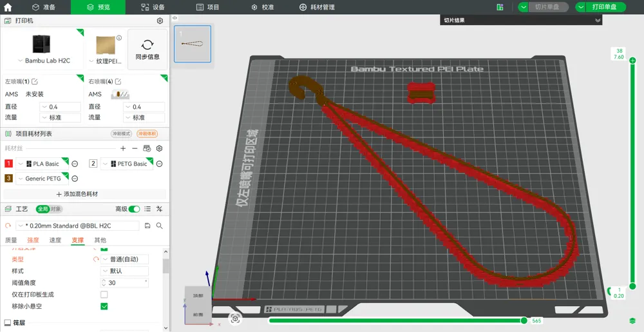This screenshot has width=644, height=332.
Task: Open the Bambu Lab H2C printer dropdown
Action: [x=44, y=61]
